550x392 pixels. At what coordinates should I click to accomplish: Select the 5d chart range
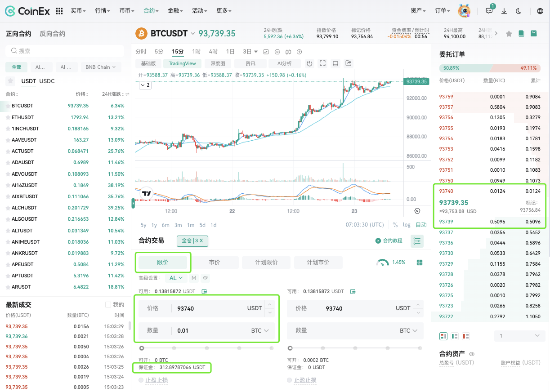pos(202,225)
